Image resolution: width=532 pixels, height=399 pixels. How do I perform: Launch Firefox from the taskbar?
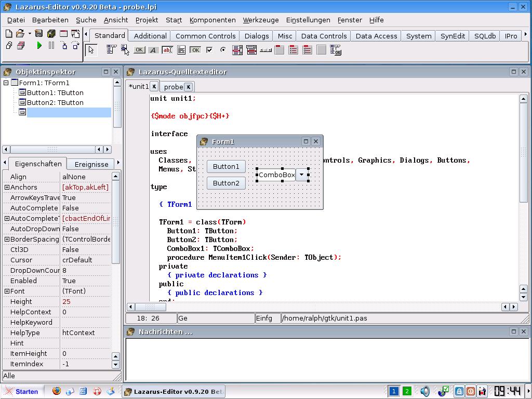coord(56,391)
